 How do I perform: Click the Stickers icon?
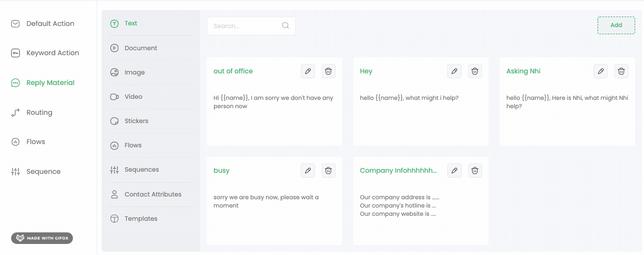click(x=114, y=121)
